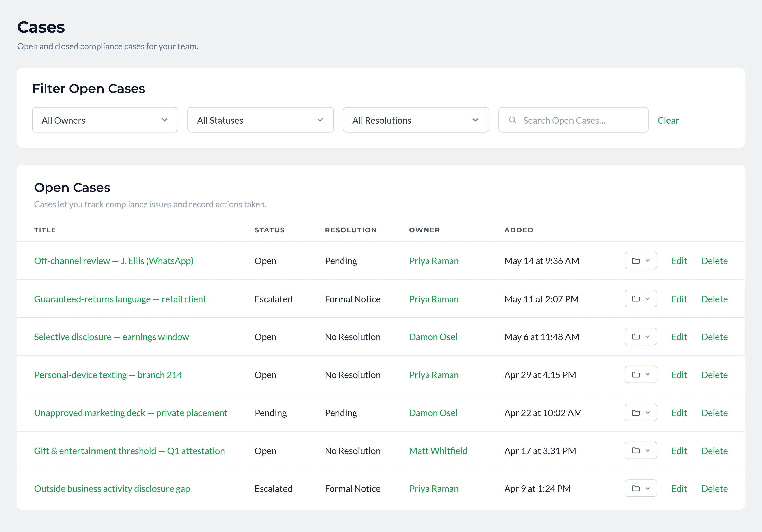Delete the Selective disclosure case
The width and height of the screenshot is (762, 532).
(x=714, y=337)
